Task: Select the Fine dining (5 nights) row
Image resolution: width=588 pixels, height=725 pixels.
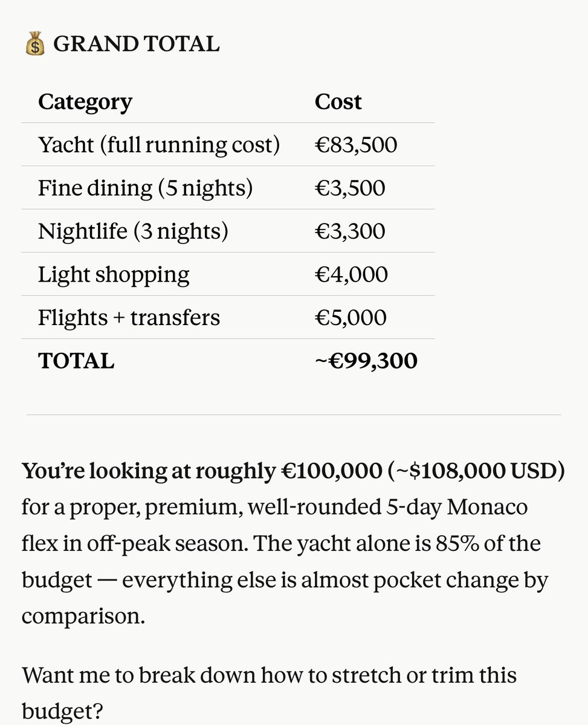Action: click(x=228, y=188)
